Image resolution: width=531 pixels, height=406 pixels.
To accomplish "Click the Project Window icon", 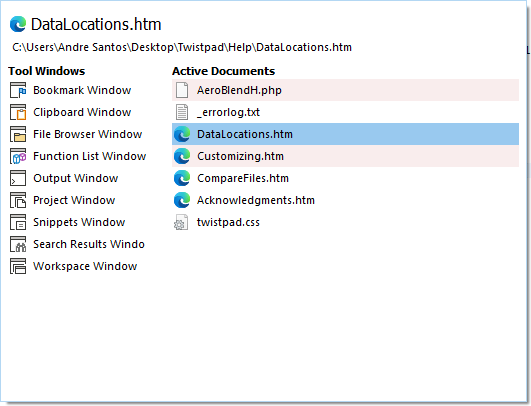I will click(x=18, y=200).
